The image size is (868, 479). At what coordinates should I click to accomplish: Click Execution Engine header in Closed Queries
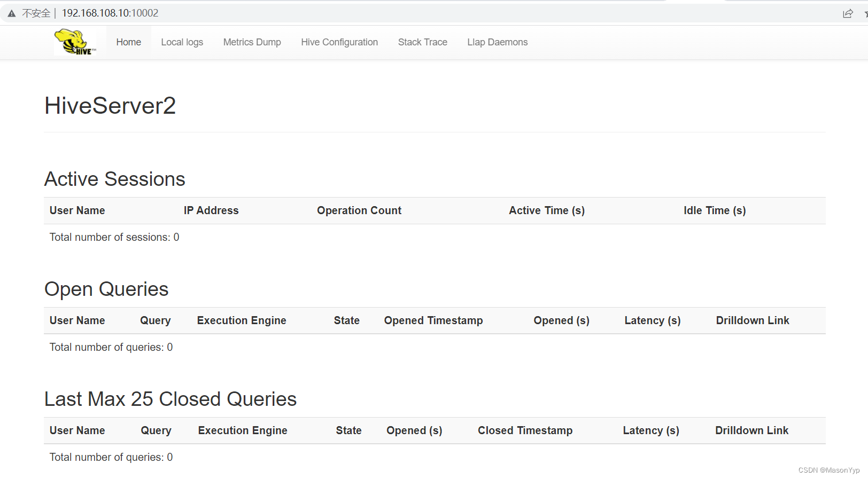pos(243,430)
